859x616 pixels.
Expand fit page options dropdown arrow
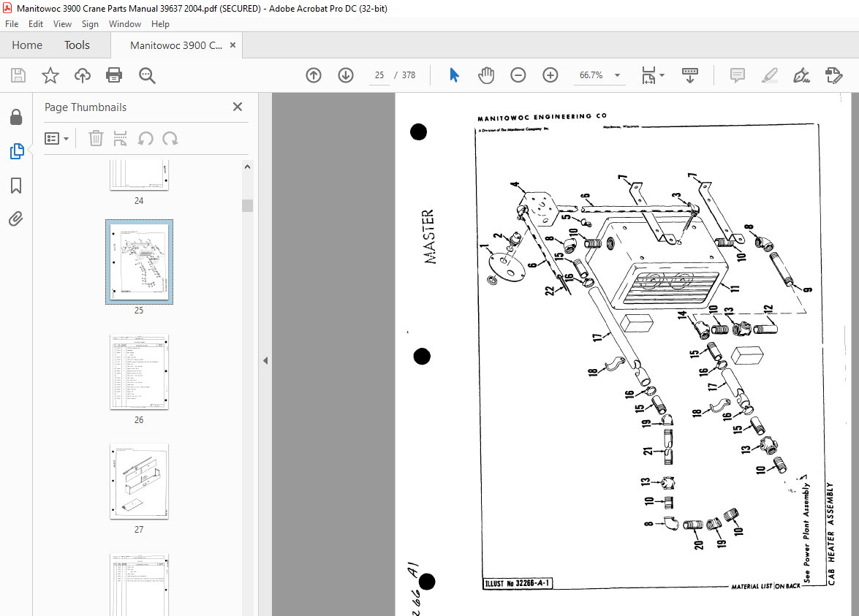[x=662, y=75]
